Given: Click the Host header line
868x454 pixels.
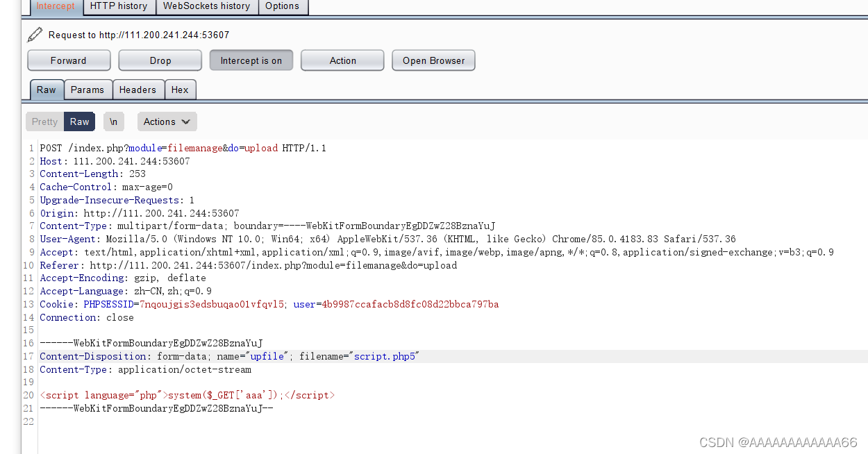Looking at the screenshot, I should (115, 161).
